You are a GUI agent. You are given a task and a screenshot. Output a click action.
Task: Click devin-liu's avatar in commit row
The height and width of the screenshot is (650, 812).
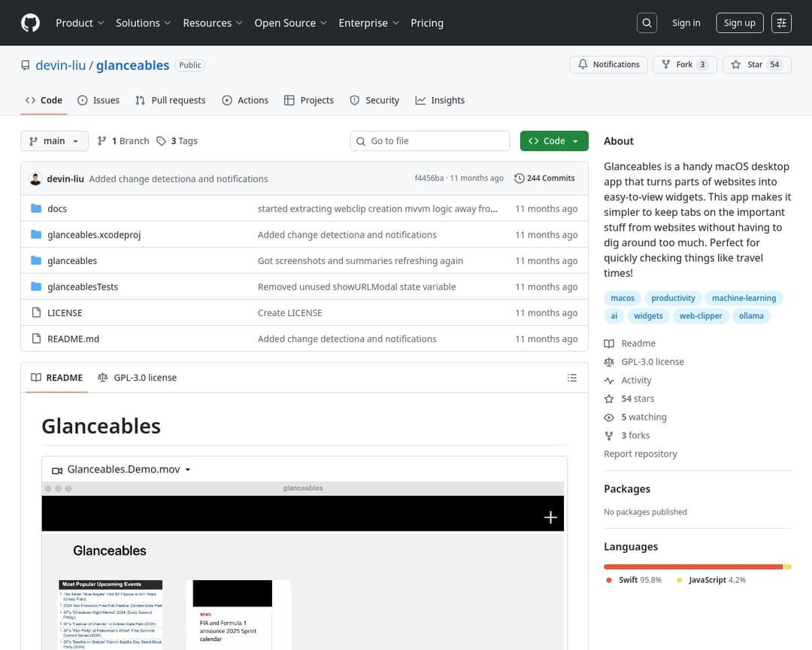pyautogui.click(x=35, y=179)
